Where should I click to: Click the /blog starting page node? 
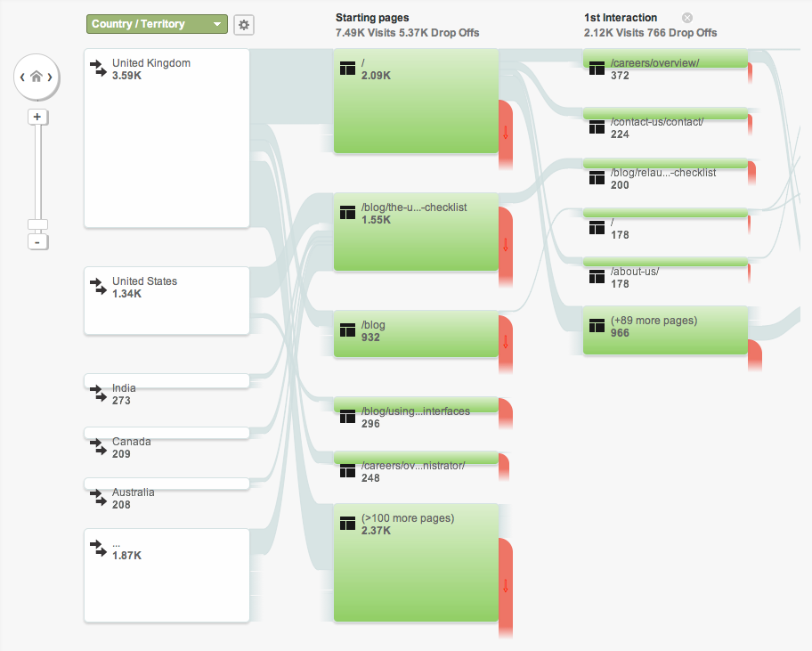[x=416, y=334]
